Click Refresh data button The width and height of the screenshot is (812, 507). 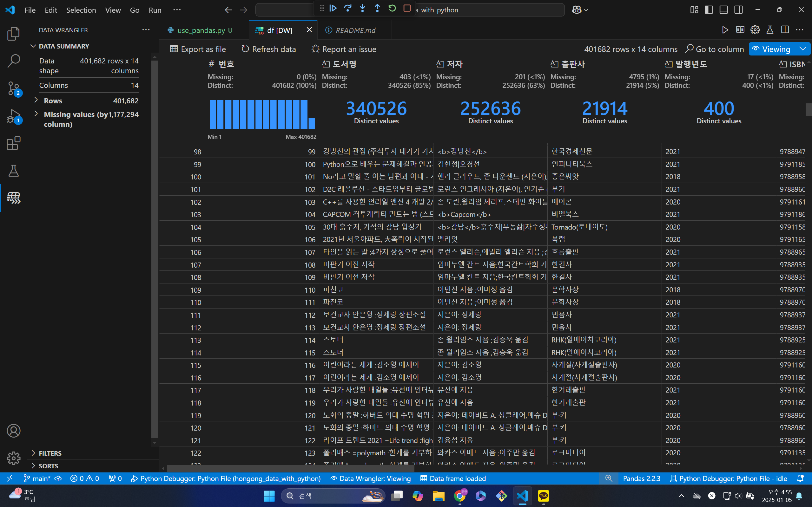(x=269, y=49)
